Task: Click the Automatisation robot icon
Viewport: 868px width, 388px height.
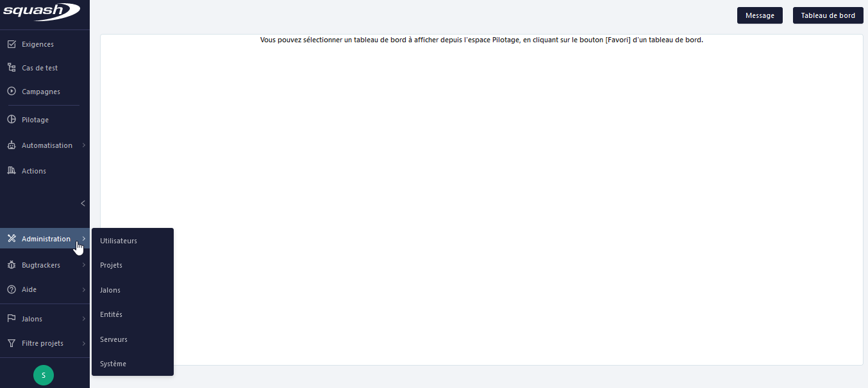Action: (x=12, y=145)
